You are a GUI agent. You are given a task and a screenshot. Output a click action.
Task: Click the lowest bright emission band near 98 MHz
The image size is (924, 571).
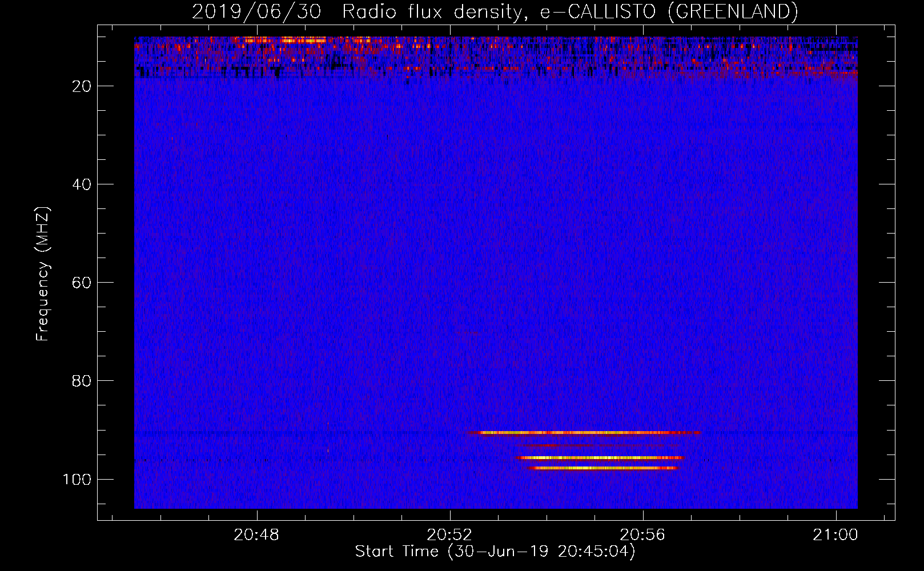(x=604, y=468)
